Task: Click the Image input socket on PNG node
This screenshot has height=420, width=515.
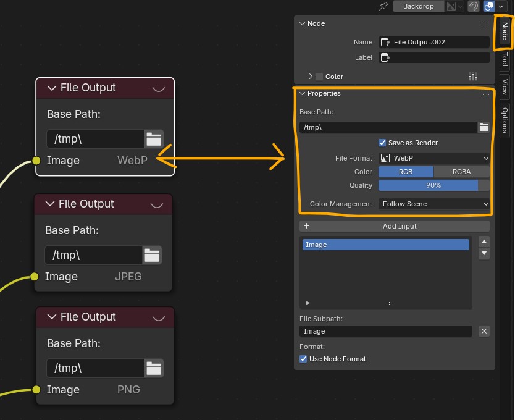Action: [36, 390]
